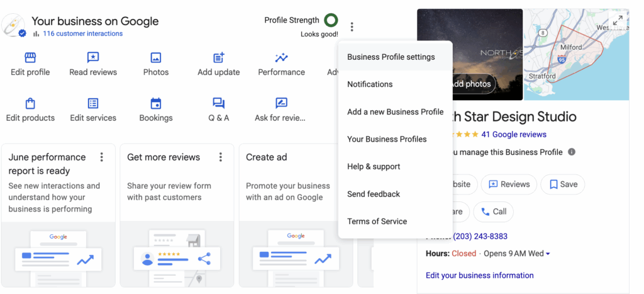Click the Call button

pos(493,212)
